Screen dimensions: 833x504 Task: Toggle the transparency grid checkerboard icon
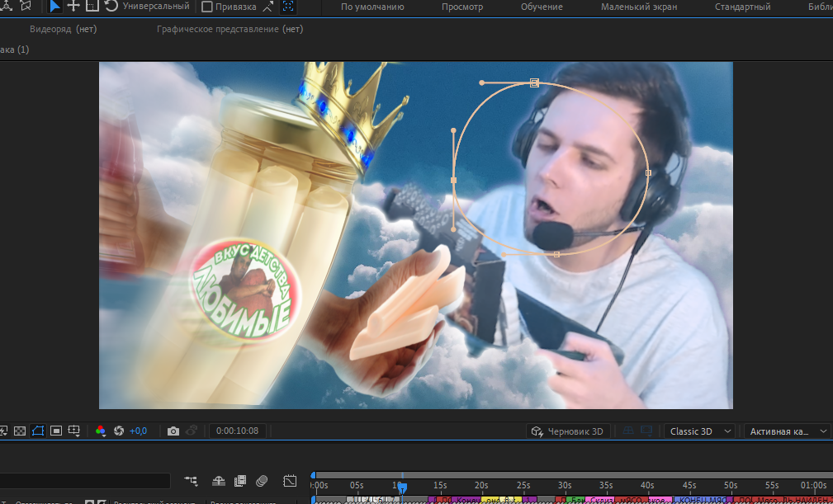[20, 431]
